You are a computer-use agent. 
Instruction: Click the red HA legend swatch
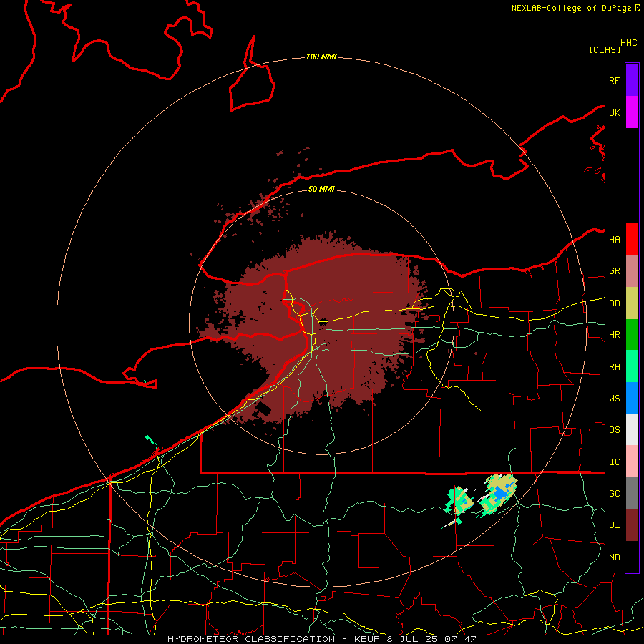pyautogui.click(x=632, y=239)
